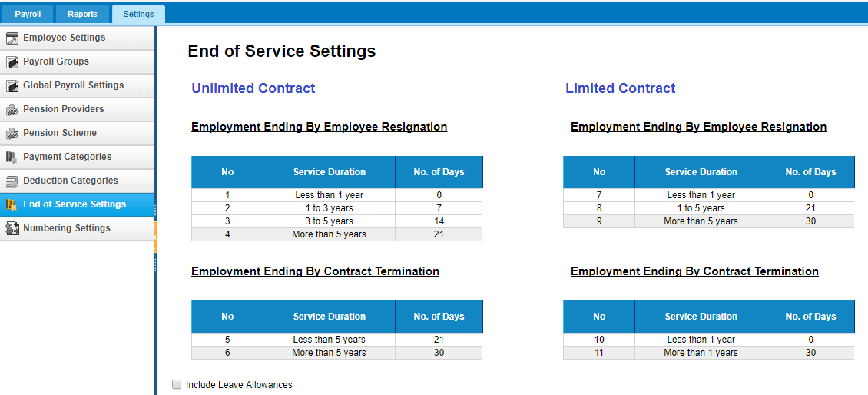Image resolution: width=868 pixels, height=395 pixels.
Task: Click the Payroll Groups sidebar icon
Action: (12, 62)
